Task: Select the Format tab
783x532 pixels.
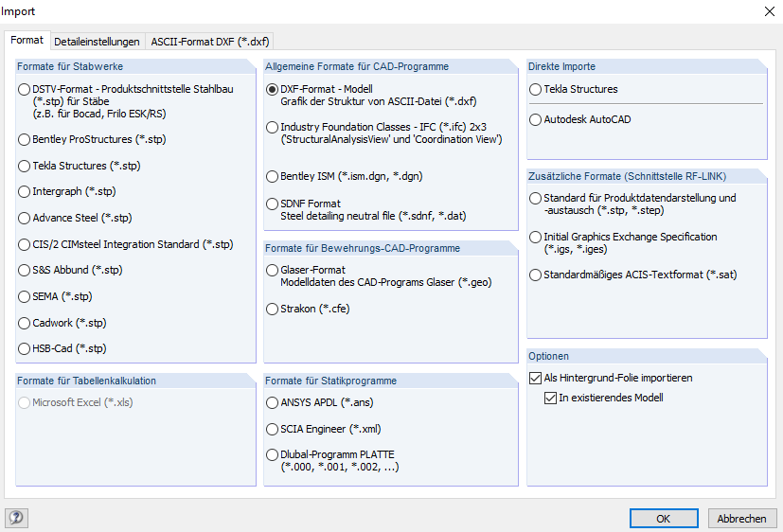Action: click(x=27, y=41)
